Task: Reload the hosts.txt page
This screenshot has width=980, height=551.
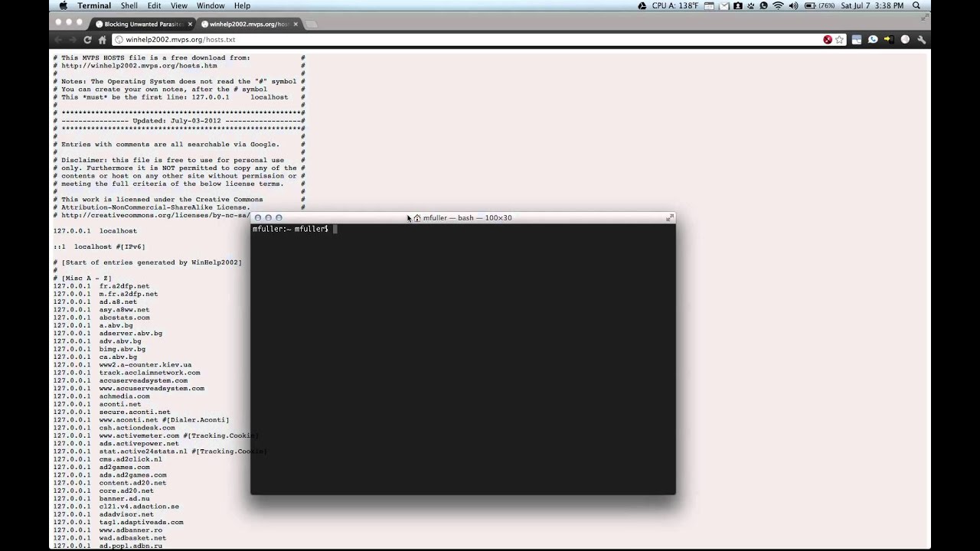Action: click(87, 39)
